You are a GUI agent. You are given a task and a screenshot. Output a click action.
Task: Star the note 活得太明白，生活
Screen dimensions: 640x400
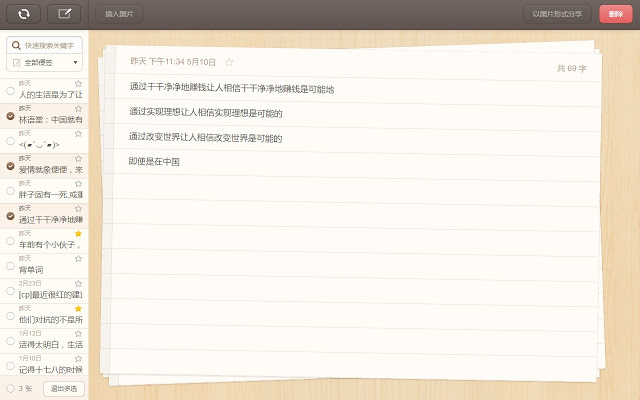[x=78, y=333]
